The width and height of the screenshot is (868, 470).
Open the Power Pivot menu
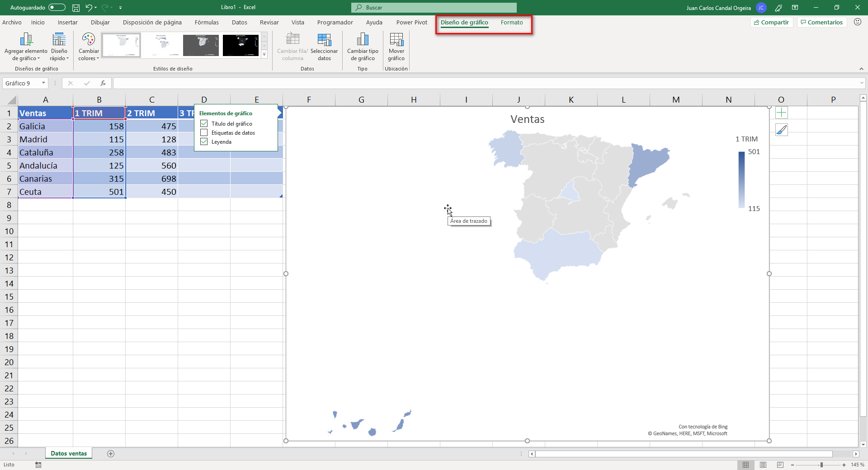coord(411,22)
